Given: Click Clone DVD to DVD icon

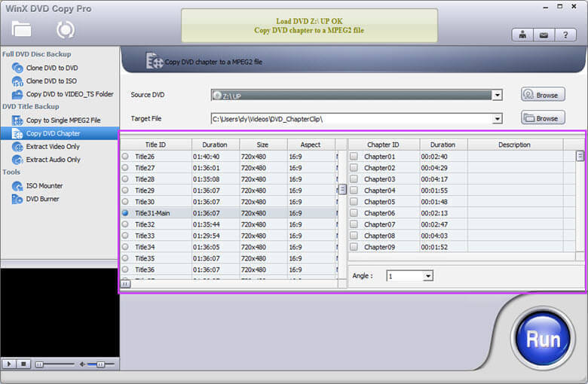Looking at the screenshot, I should [17, 68].
